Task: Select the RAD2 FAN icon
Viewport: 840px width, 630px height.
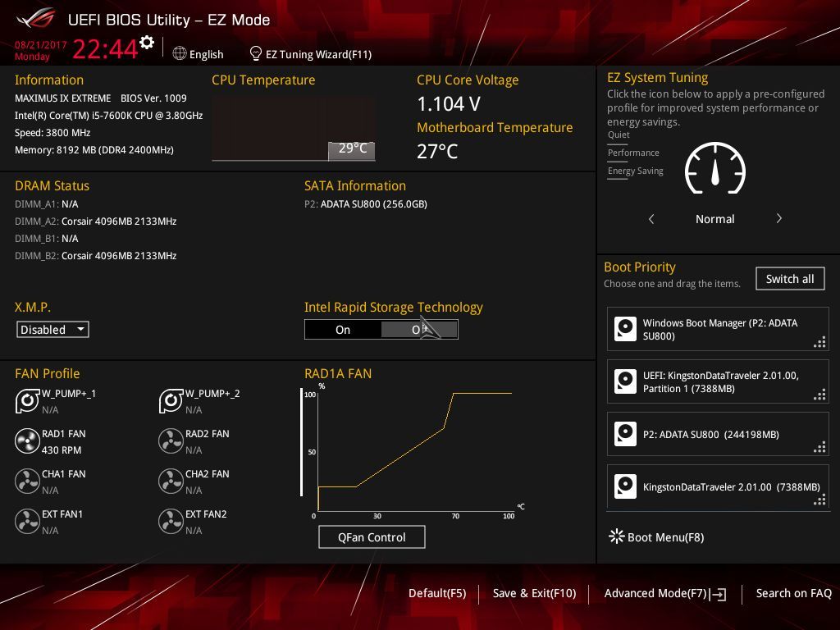Action: pos(171,441)
